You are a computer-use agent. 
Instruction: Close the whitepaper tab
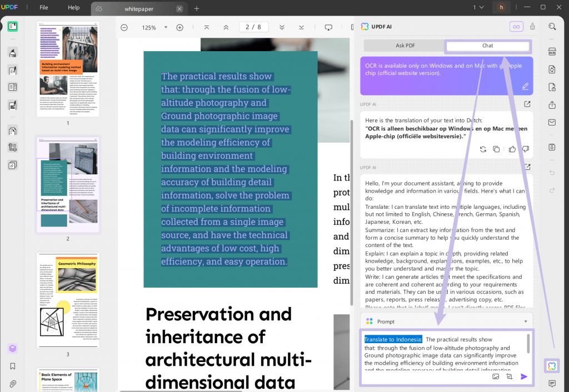point(179,9)
